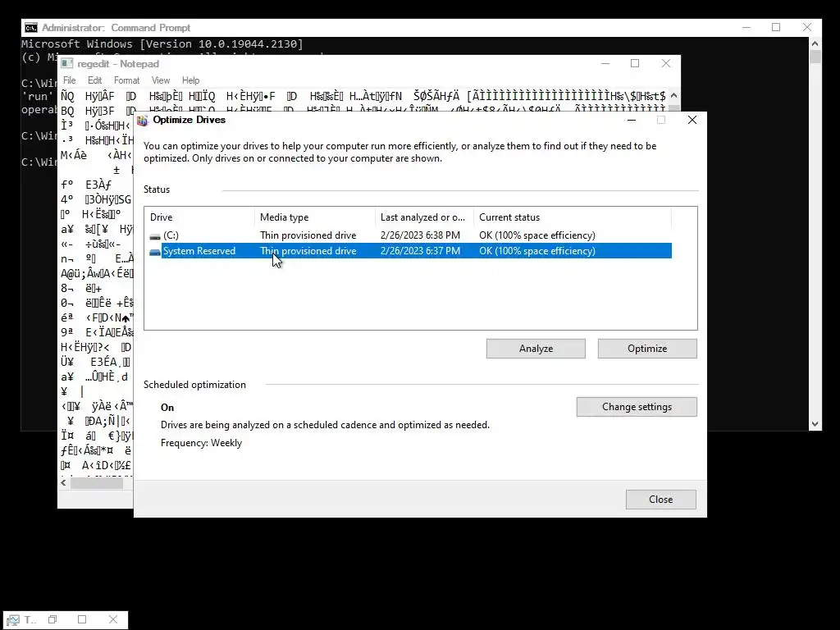
Task: Click the minimized Task Manager window icon
Action: 13,620
